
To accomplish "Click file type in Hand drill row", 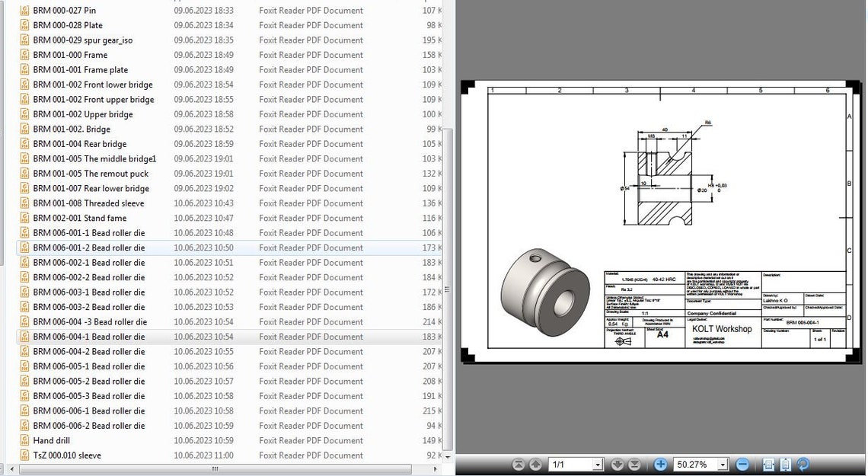I will [311, 440].
